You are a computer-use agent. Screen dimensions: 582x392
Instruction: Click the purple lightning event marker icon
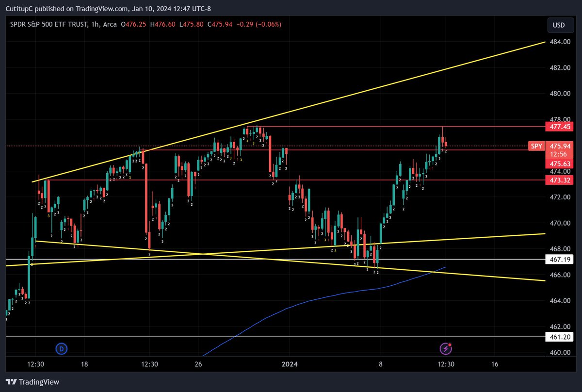click(445, 348)
